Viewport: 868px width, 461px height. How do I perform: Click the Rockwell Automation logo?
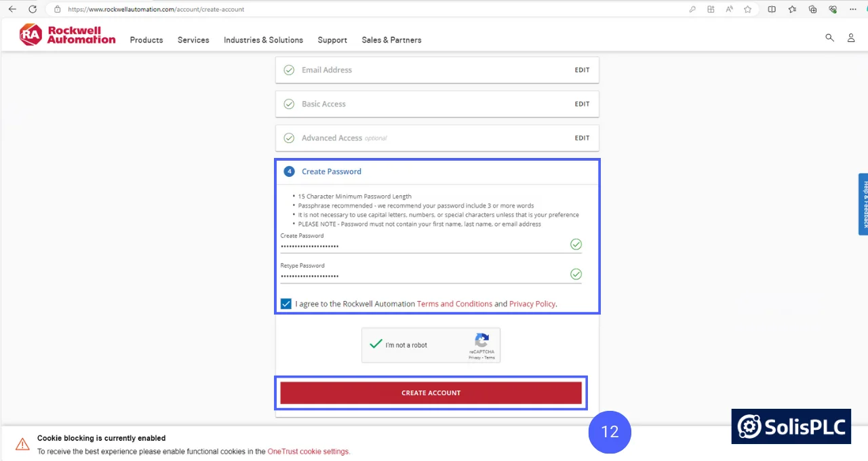coord(67,34)
